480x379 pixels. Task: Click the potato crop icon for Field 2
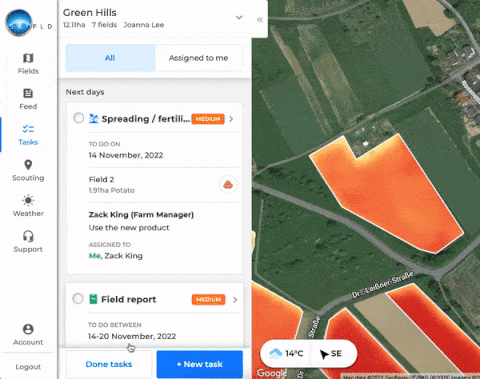228,184
